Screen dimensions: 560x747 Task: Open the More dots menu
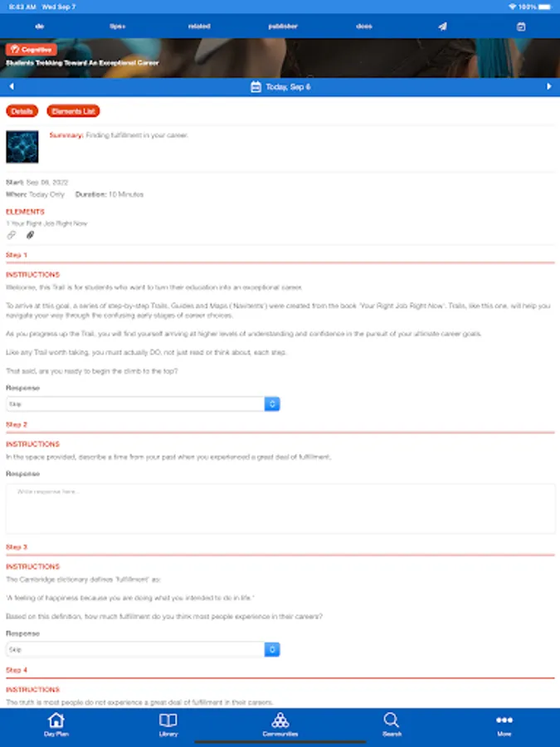point(504,720)
